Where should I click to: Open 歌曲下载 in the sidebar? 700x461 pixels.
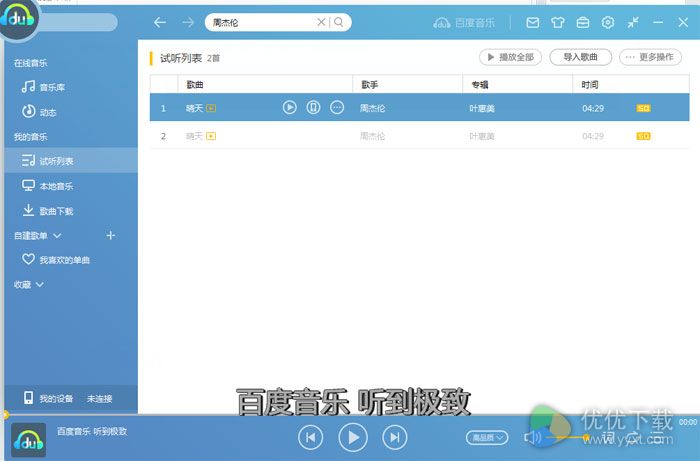pyautogui.click(x=47, y=210)
